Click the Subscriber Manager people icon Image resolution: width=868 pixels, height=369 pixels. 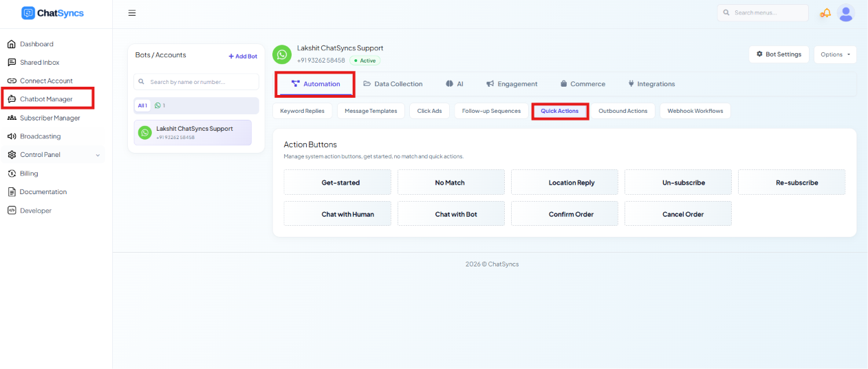(12, 118)
